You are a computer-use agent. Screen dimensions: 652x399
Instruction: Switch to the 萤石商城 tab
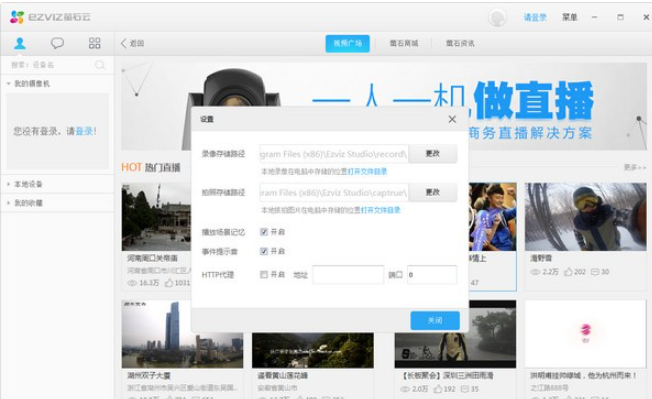point(403,43)
